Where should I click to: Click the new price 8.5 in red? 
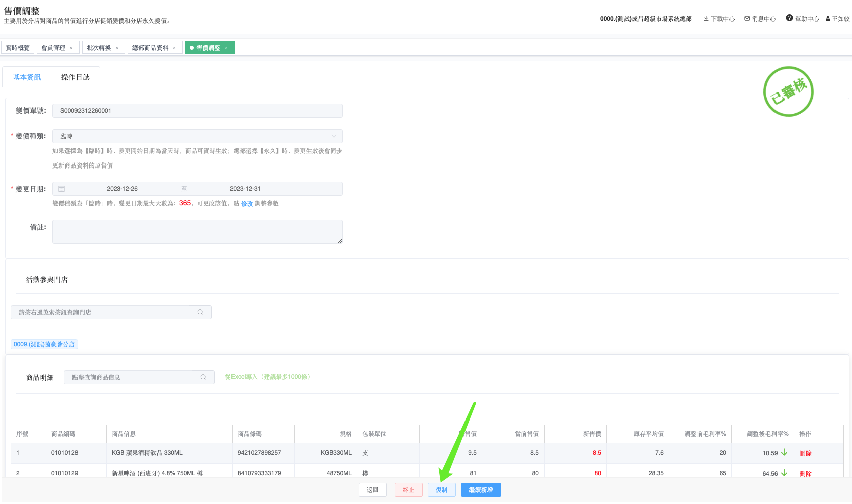pyautogui.click(x=597, y=453)
